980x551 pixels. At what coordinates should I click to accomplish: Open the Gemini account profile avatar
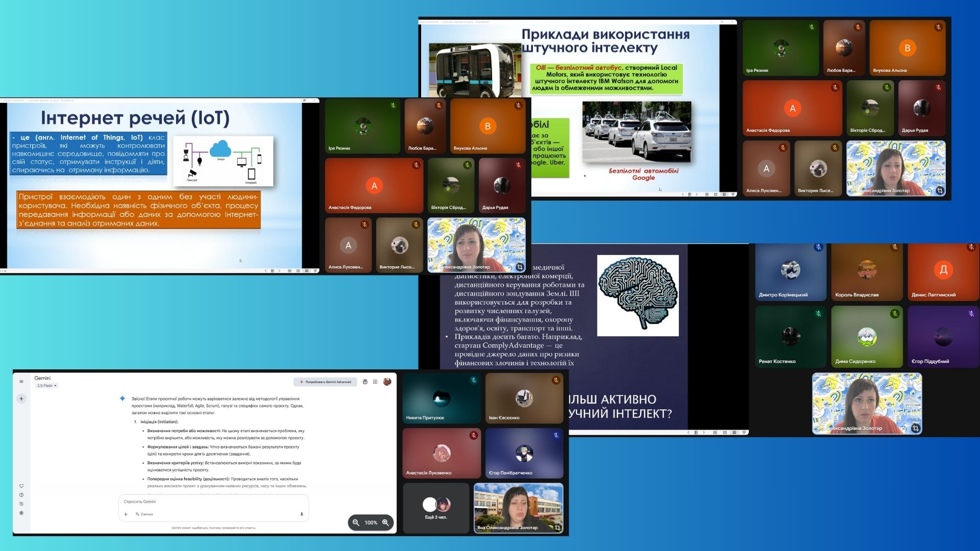[x=387, y=382]
